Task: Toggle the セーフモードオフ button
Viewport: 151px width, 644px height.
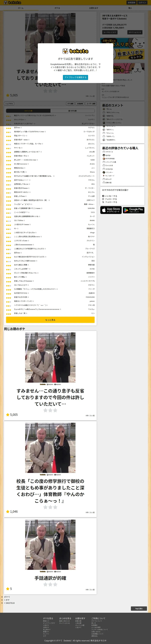Action: pyautogui.click(x=110, y=32)
